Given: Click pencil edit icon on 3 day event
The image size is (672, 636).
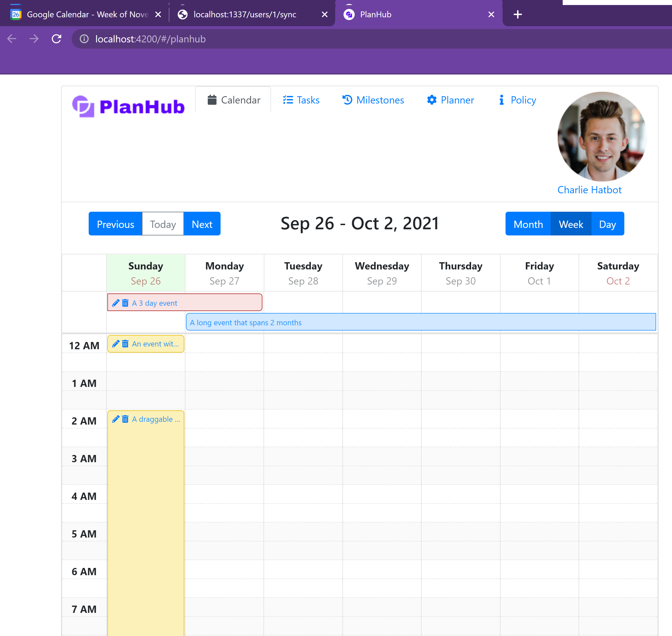Looking at the screenshot, I should (115, 303).
